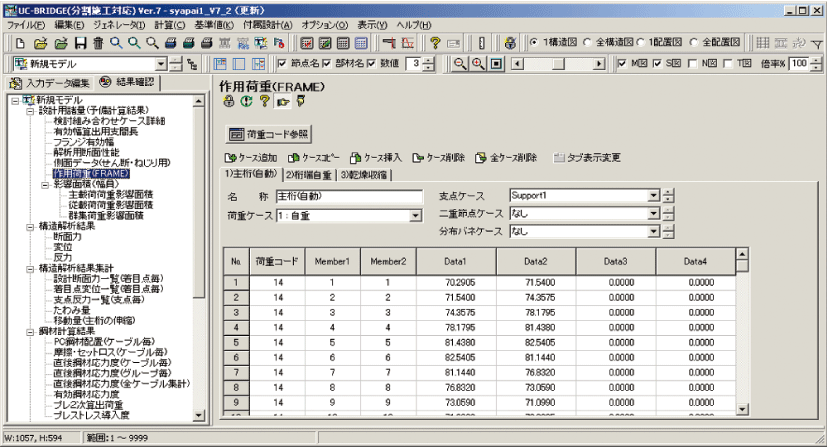Toggle the 節点名 checkbox
The width and height of the screenshot is (827, 448).
(x=282, y=63)
